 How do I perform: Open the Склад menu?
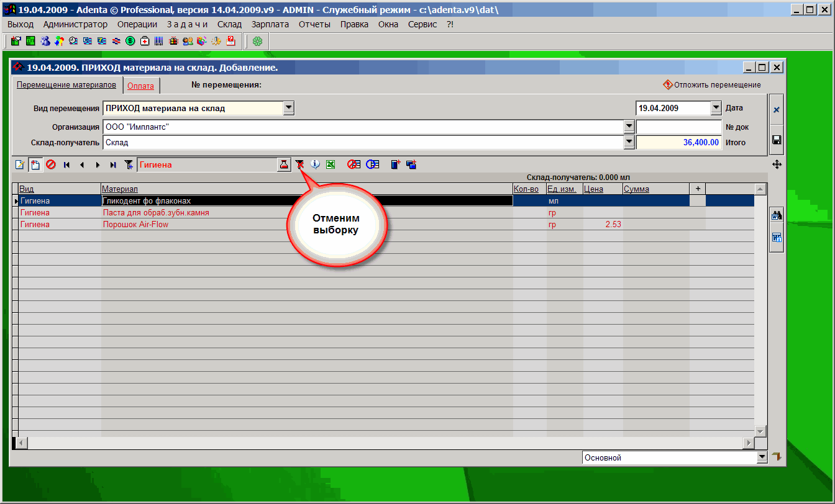pos(229,24)
